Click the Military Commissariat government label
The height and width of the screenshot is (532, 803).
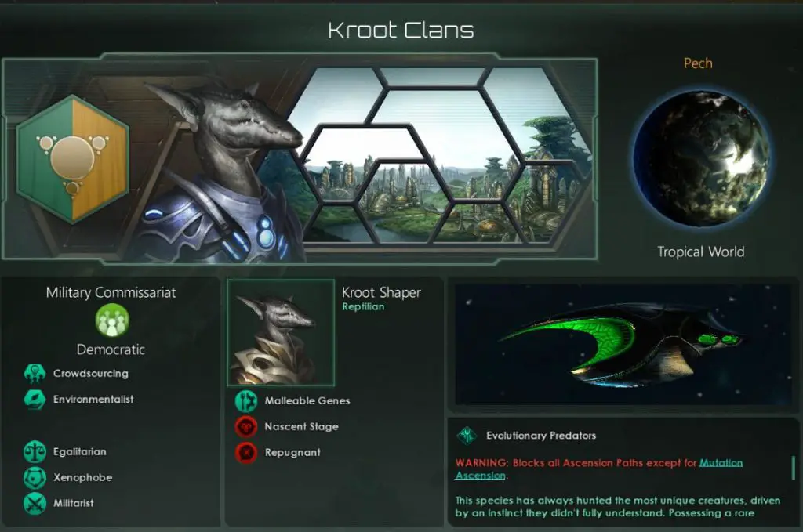111,292
